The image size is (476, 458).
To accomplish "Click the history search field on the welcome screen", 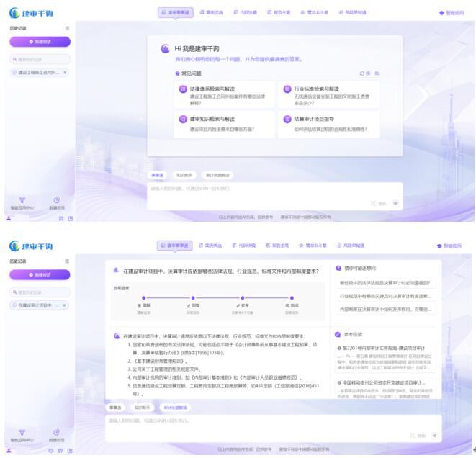I will coord(40,59).
